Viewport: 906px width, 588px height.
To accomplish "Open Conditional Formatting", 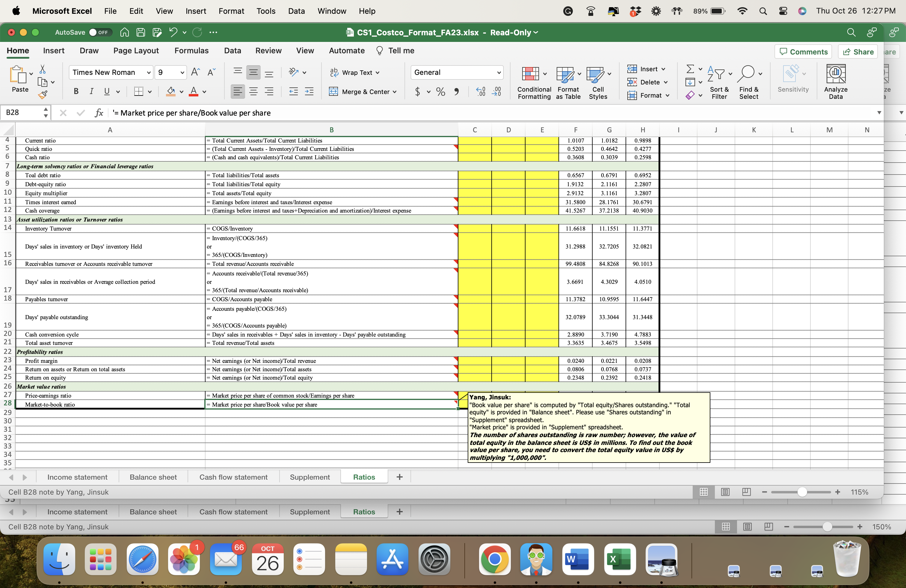I will coord(534,83).
